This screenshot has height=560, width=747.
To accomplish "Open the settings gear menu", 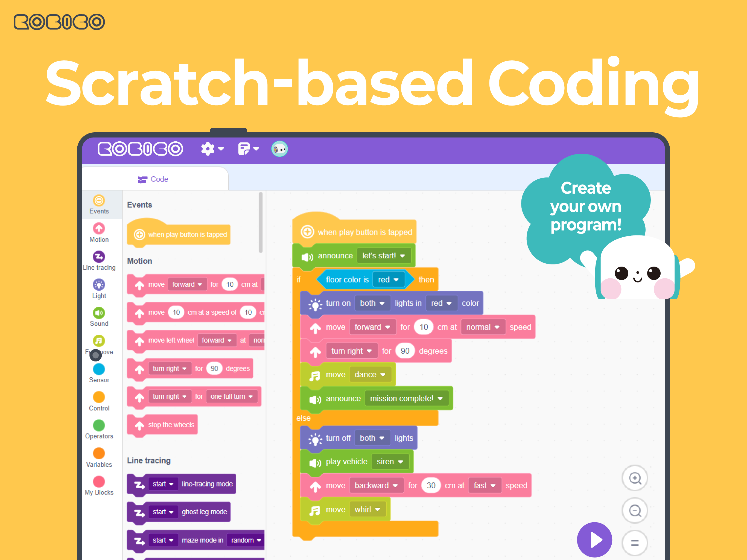I will tap(212, 148).
